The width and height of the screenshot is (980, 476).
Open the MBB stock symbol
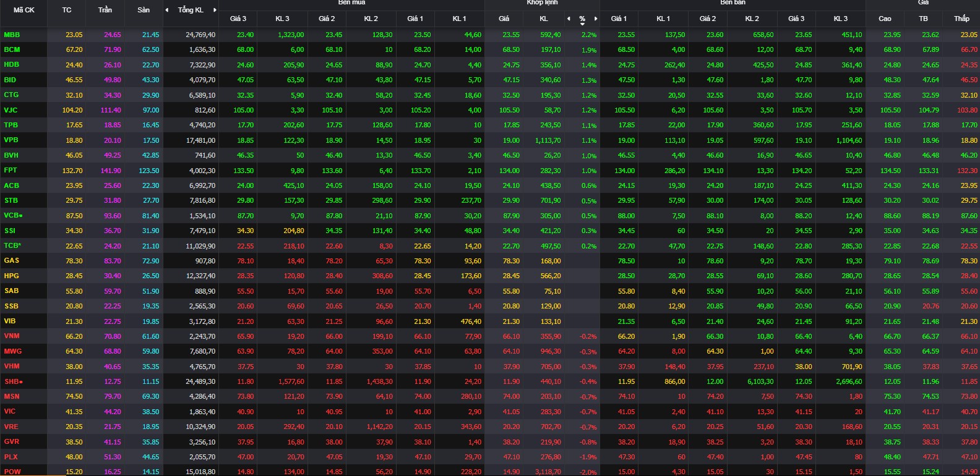[x=12, y=35]
